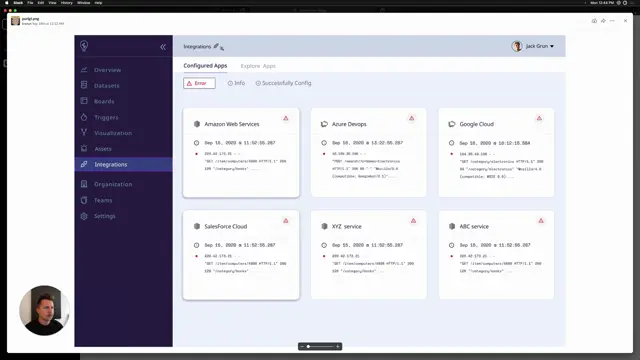Open Organization in the sidebar
This screenshot has height=360, width=640.
click(113, 184)
